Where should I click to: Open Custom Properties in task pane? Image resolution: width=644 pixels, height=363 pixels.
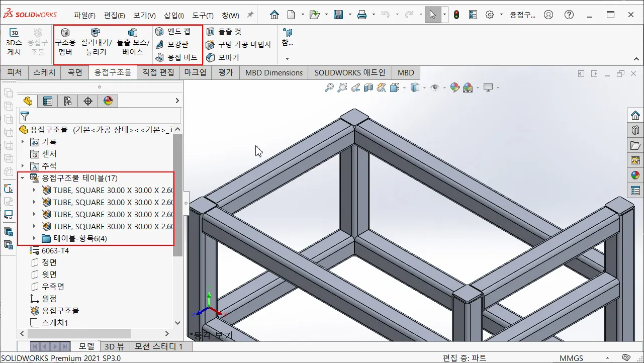[x=635, y=191]
